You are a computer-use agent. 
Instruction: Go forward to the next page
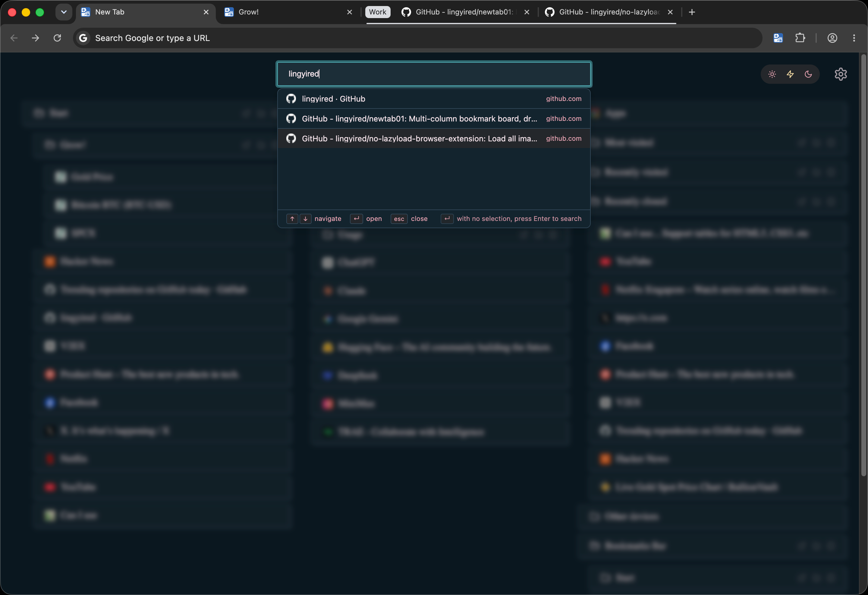[x=36, y=38]
